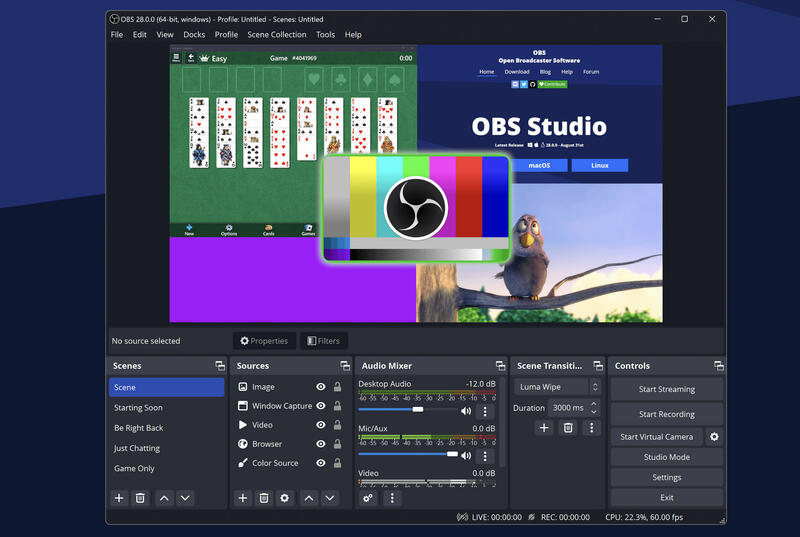Move scene down with arrow

185,498
